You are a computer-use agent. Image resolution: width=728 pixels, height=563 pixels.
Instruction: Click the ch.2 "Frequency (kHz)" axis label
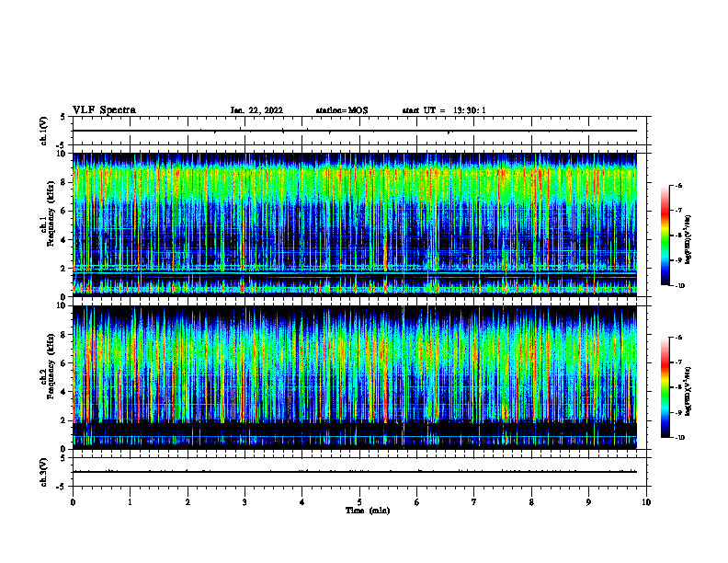coord(51,366)
